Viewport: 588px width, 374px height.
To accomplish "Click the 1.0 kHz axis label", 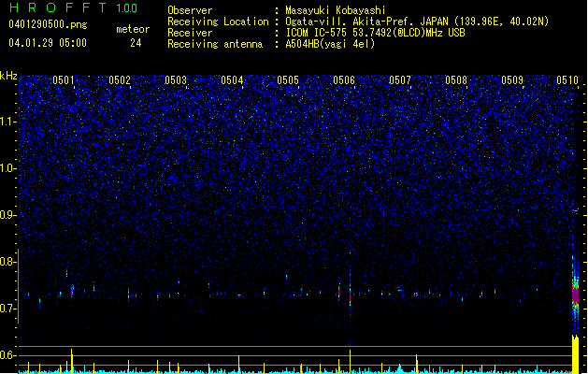I will pos(7,168).
